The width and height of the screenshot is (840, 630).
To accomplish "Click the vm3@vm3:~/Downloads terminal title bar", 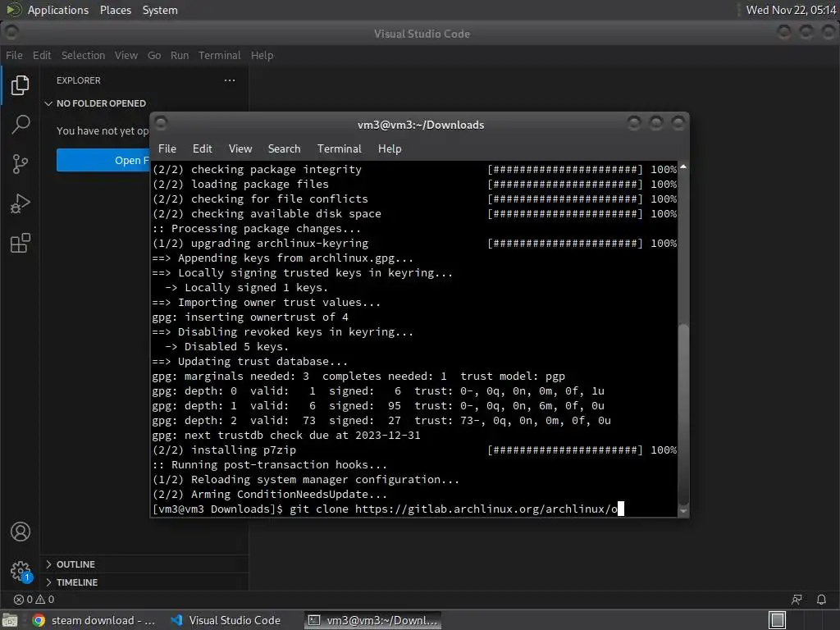I will (x=421, y=125).
